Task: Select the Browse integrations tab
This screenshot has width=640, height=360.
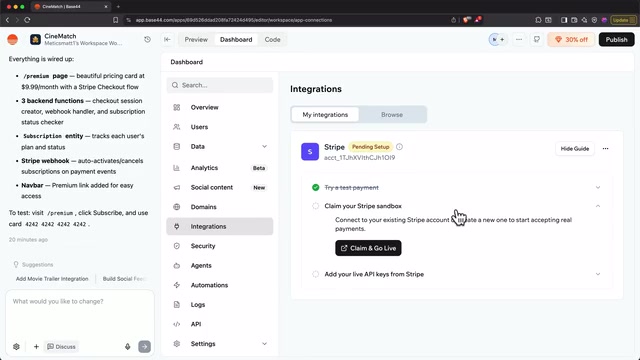Action: [x=392, y=115]
